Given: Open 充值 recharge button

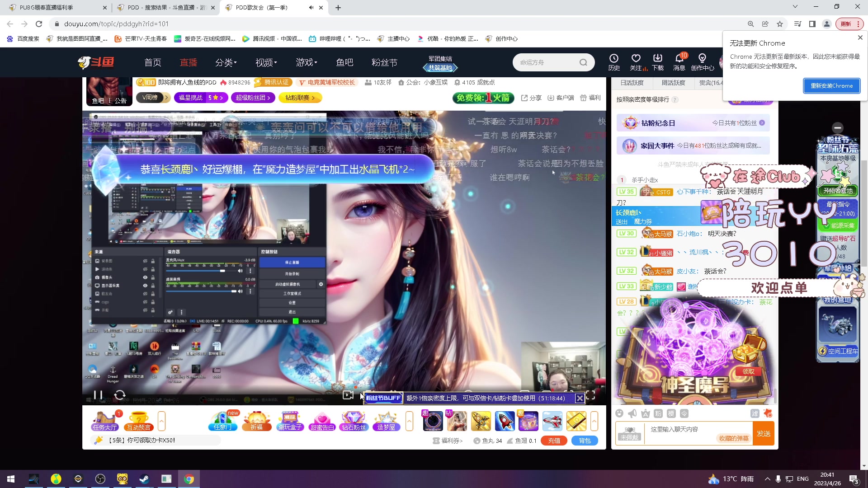Looking at the screenshot, I should tap(554, 441).
